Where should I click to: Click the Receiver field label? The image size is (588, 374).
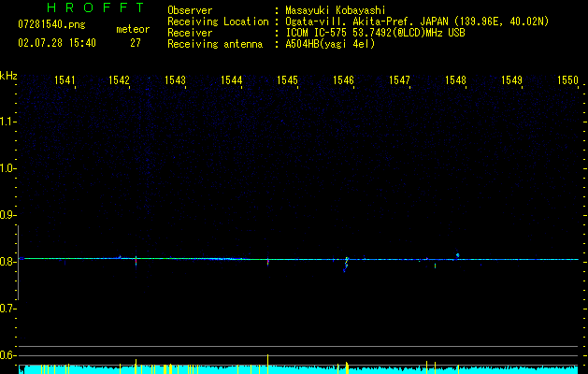point(190,33)
